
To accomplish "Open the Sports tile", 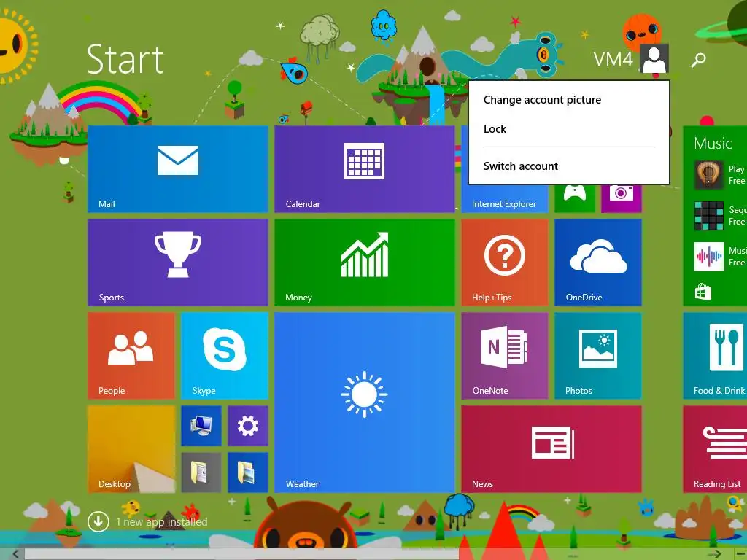I will [178, 262].
